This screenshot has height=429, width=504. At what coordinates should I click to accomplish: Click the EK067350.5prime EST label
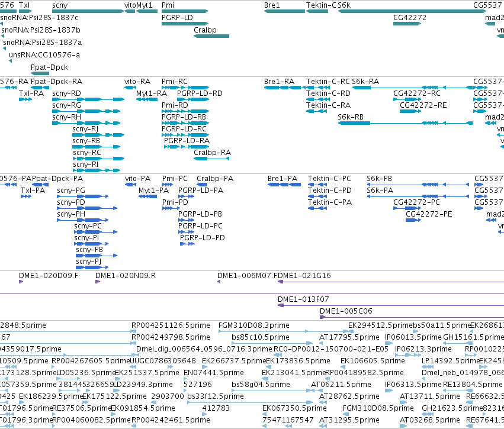click(294, 408)
